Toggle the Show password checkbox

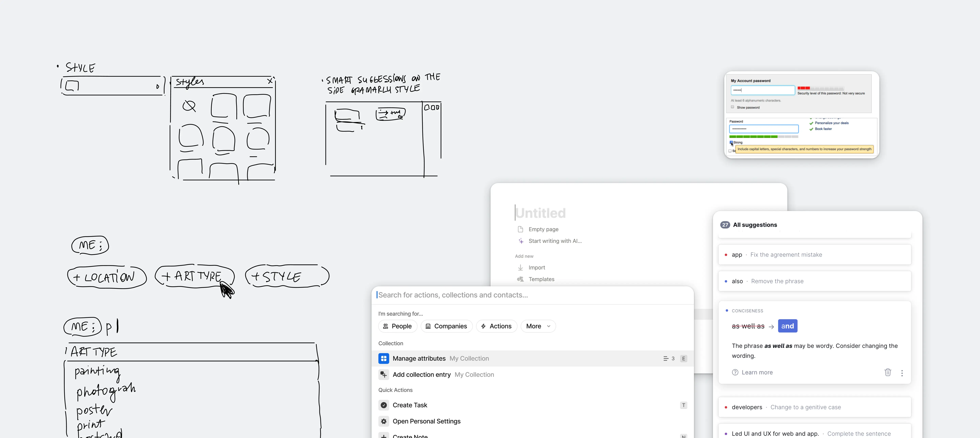tap(732, 107)
